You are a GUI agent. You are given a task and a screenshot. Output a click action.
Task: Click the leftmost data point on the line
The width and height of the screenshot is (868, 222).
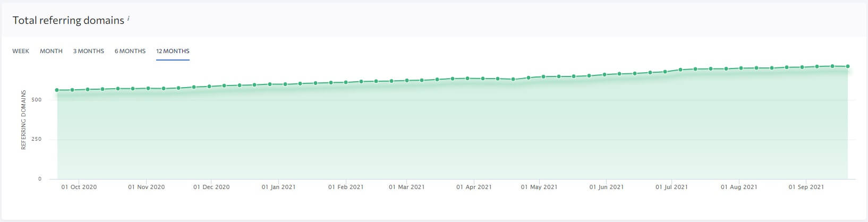[57, 90]
